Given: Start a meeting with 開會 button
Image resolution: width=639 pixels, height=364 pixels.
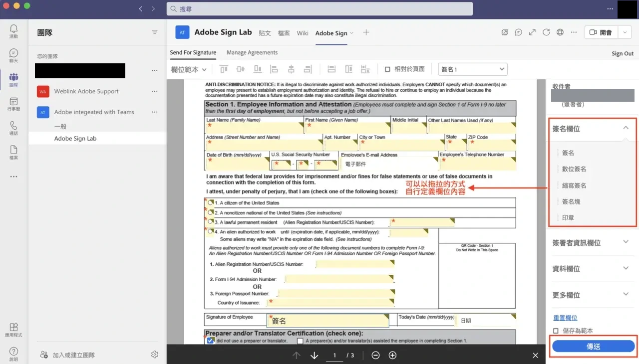Looking at the screenshot, I should (601, 32).
